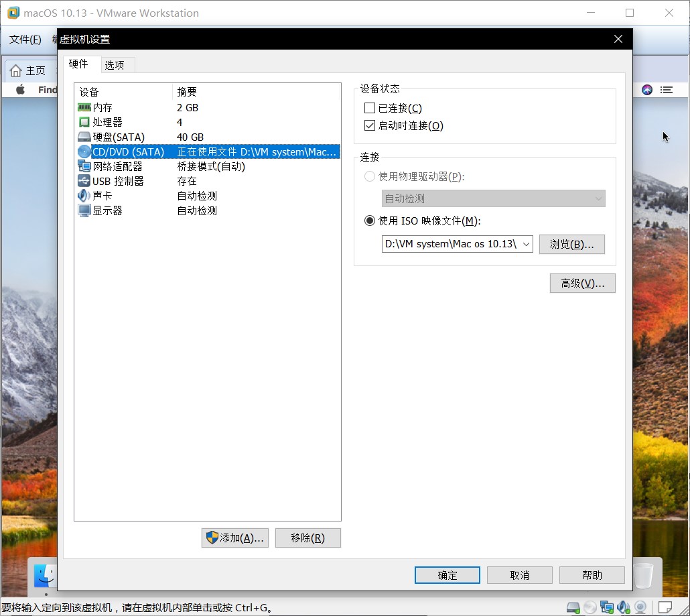Click the home icon on 主页 tab
Viewport: 690px width, 616px height.
pos(16,70)
